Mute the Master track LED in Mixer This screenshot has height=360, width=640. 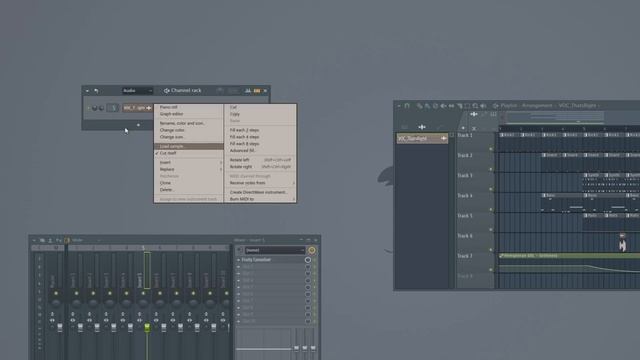click(56, 293)
